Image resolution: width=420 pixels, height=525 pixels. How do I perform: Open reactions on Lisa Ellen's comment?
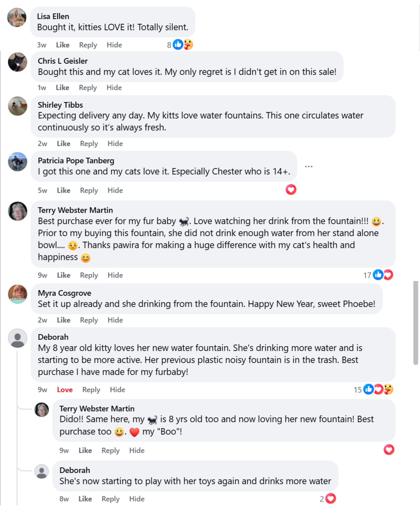click(180, 45)
